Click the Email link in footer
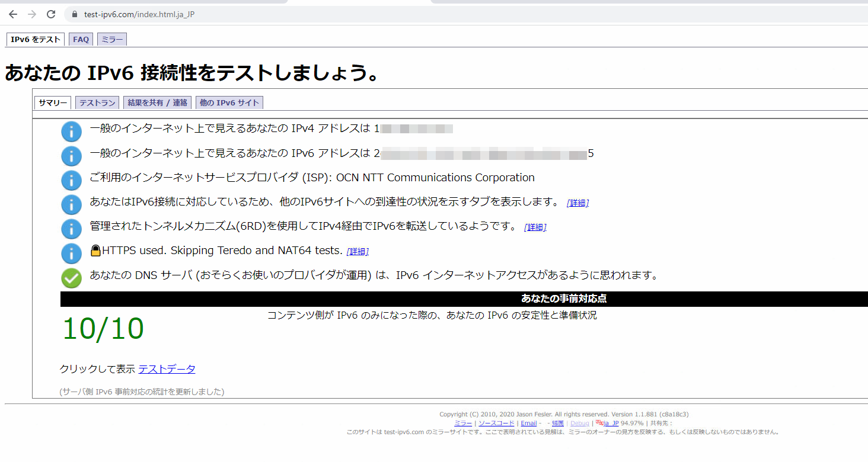The width and height of the screenshot is (868, 462). [528, 423]
